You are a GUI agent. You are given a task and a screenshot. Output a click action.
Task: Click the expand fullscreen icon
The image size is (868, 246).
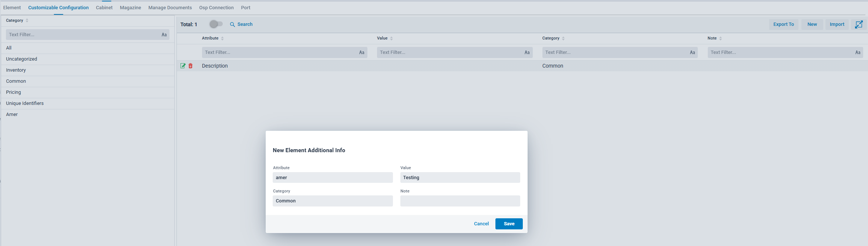pos(859,24)
